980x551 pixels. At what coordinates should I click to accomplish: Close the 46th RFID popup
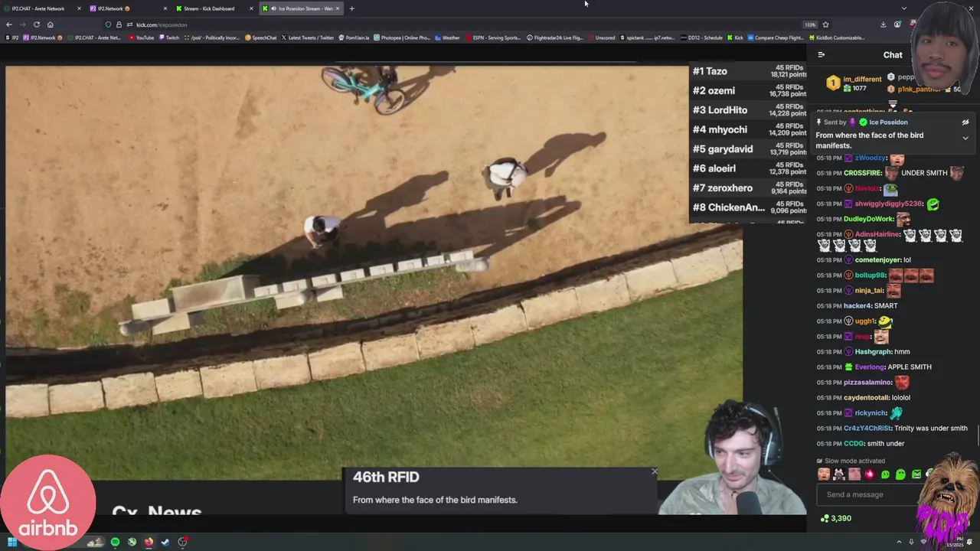[654, 471]
